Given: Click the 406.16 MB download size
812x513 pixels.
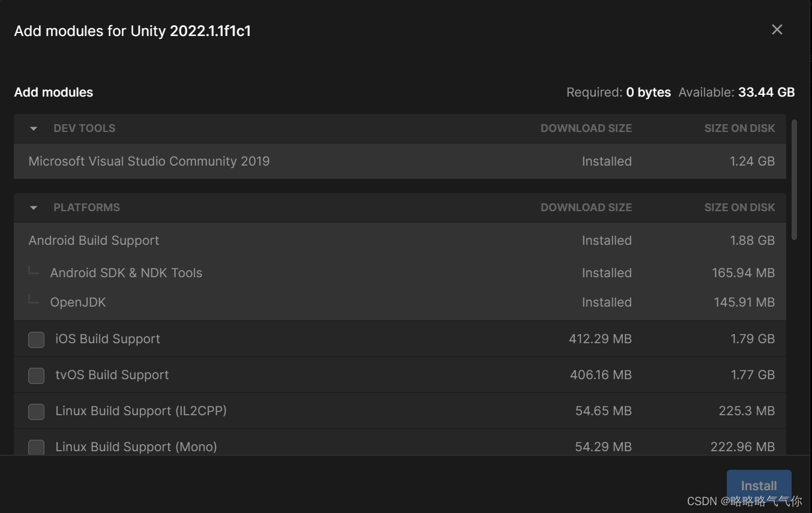Looking at the screenshot, I should (x=601, y=375).
